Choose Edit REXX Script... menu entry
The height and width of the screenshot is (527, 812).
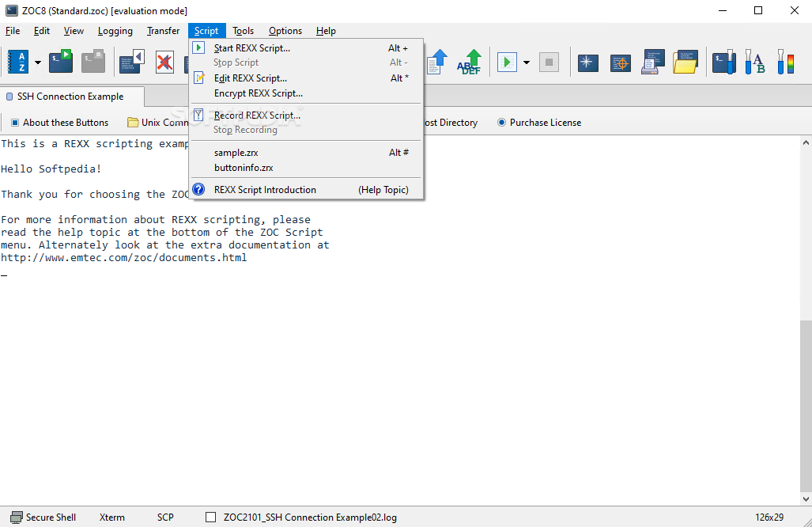(x=307, y=78)
